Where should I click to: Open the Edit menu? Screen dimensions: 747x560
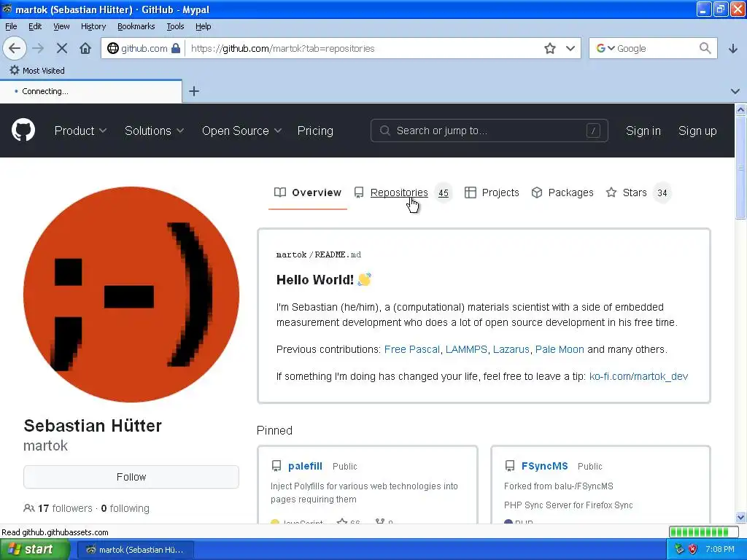coord(35,26)
